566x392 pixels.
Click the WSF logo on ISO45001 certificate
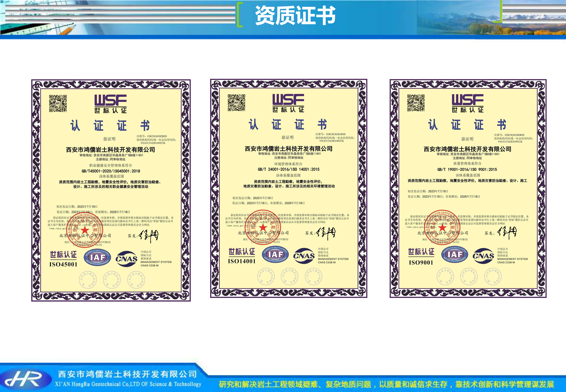pyautogui.click(x=111, y=104)
